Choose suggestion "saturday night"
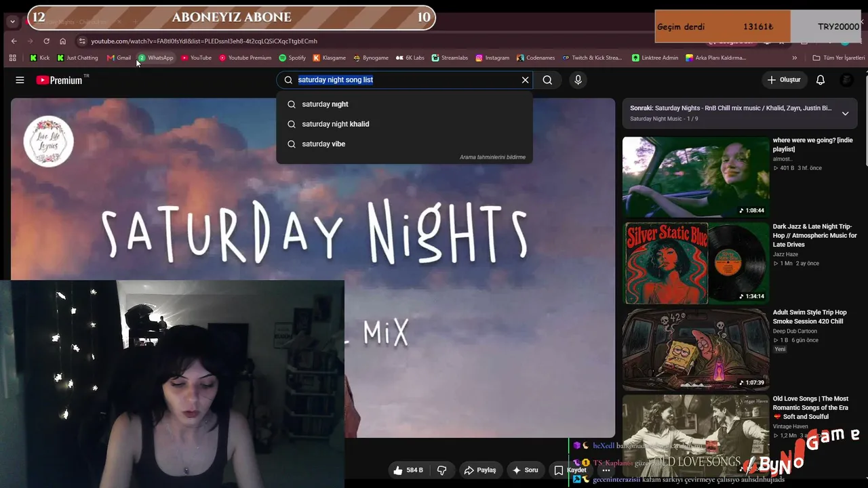The width and height of the screenshot is (868, 488). pyautogui.click(x=404, y=104)
